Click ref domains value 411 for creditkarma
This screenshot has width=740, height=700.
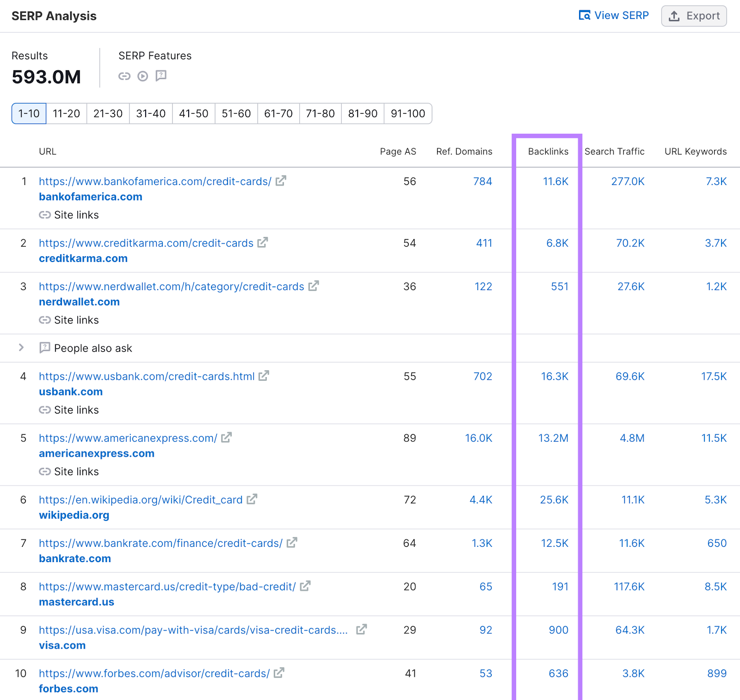click(x=484, y=243)
